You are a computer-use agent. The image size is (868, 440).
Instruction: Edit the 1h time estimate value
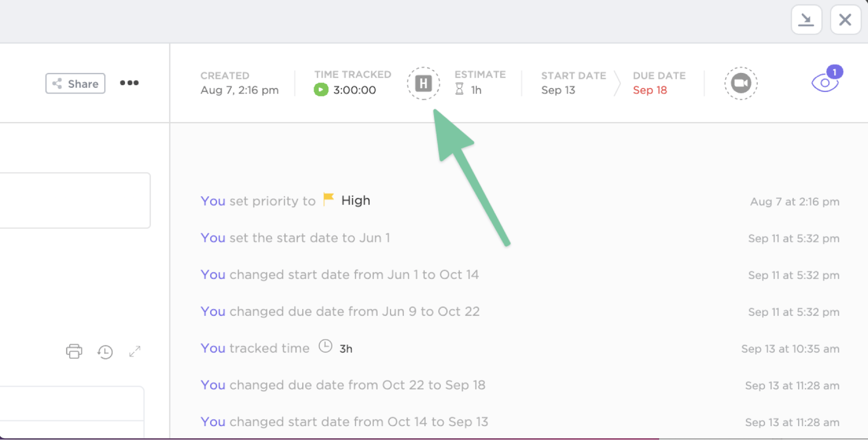tap(476, 90)
